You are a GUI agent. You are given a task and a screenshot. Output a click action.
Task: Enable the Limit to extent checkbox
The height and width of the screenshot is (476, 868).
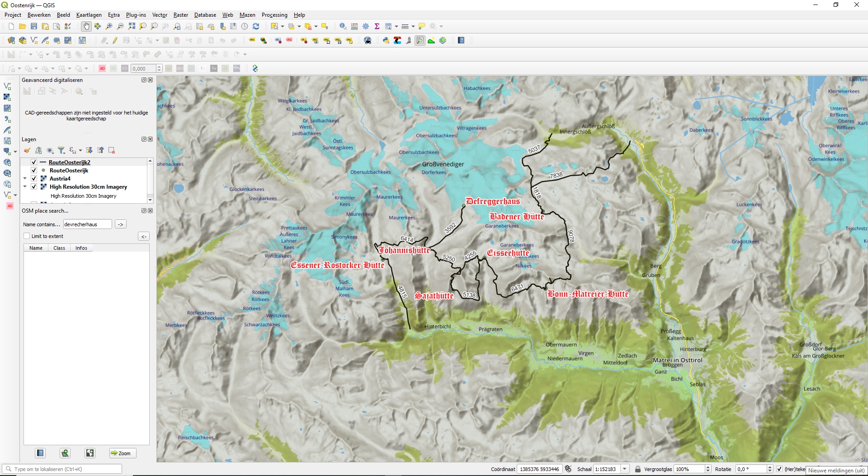pyautogui.click(x=27, y=236)
